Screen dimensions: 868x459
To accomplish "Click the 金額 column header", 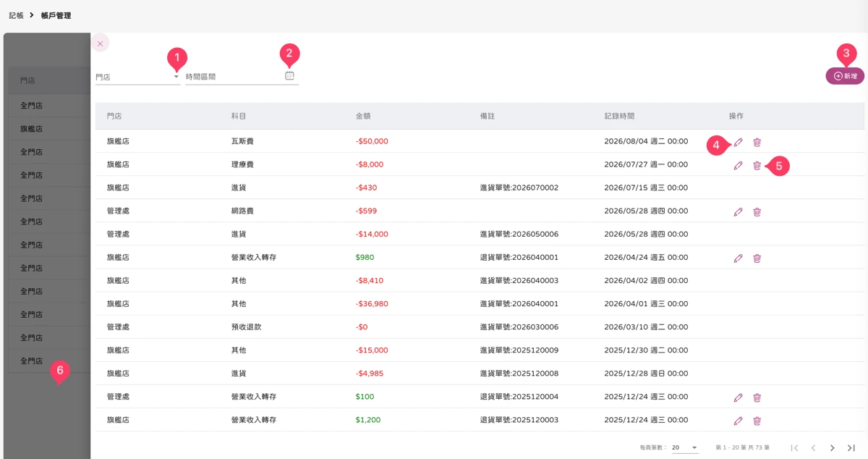I will (x=363, y=116).
